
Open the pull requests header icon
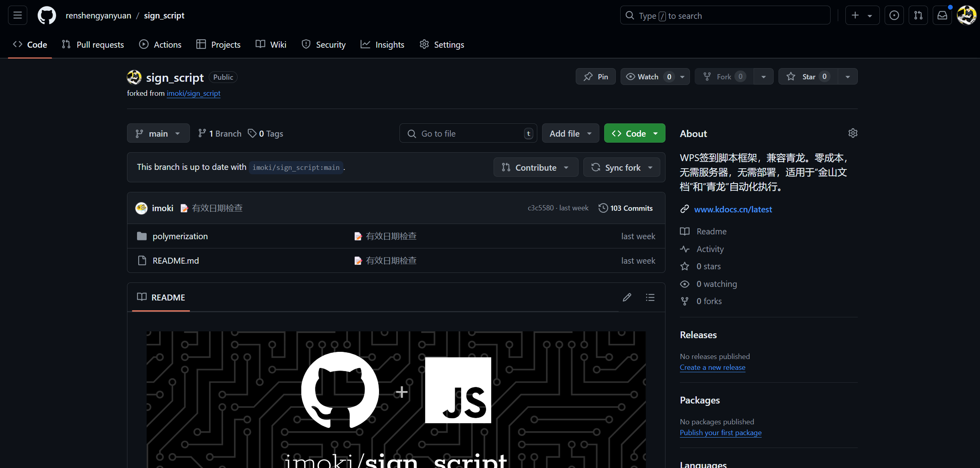pyautogui.click(x=918, y=15)
